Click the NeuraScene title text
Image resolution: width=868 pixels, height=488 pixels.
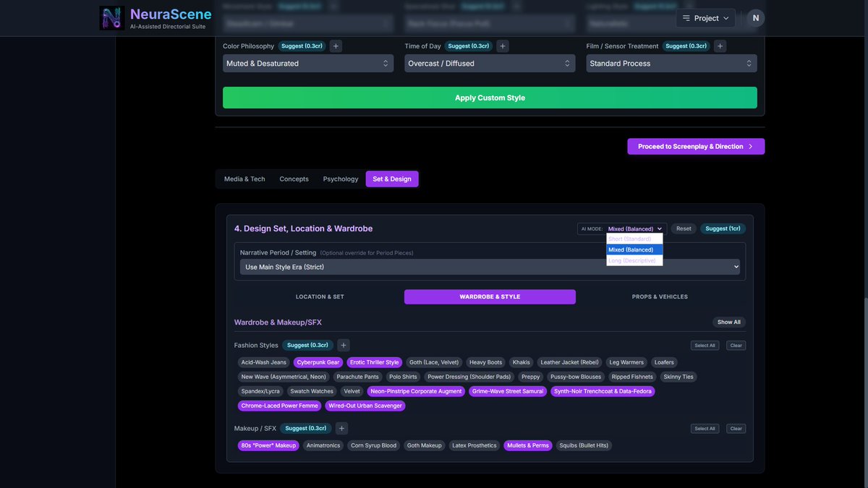171,14
